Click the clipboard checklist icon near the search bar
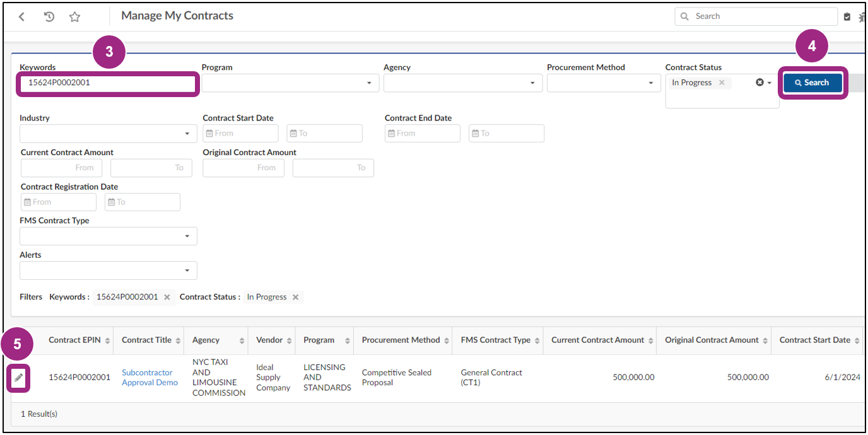 (847, 16)
